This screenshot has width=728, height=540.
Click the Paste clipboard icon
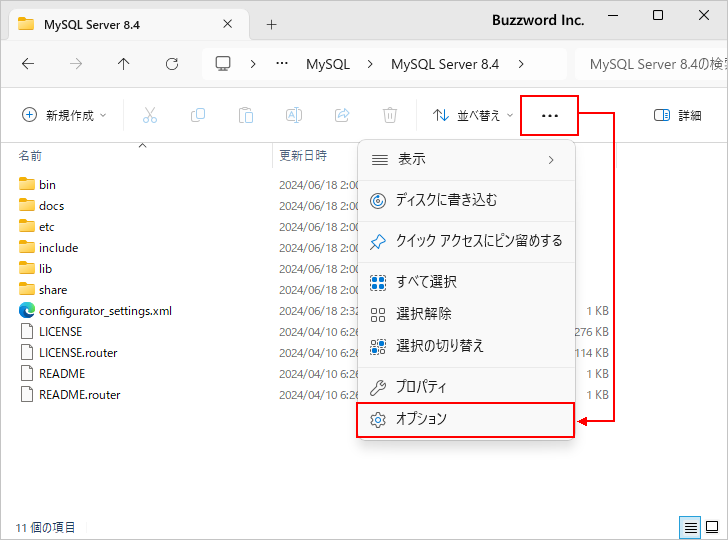(x=246, y=115)
